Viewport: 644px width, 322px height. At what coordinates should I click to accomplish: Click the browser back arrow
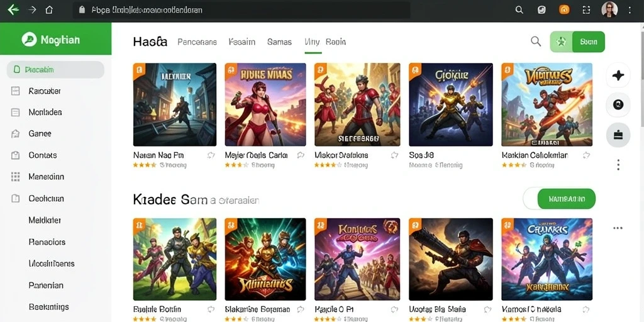point(13,10)
